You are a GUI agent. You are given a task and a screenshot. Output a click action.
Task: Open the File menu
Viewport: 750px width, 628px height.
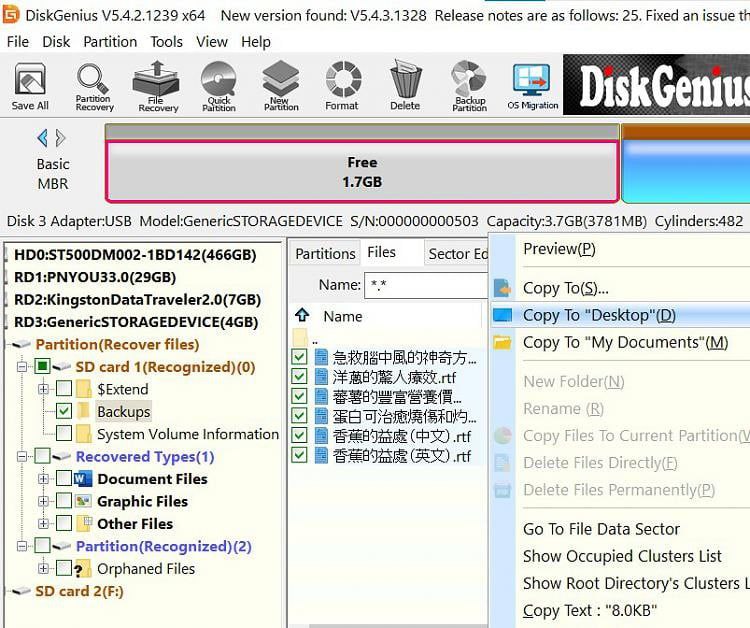coord(18,42)
